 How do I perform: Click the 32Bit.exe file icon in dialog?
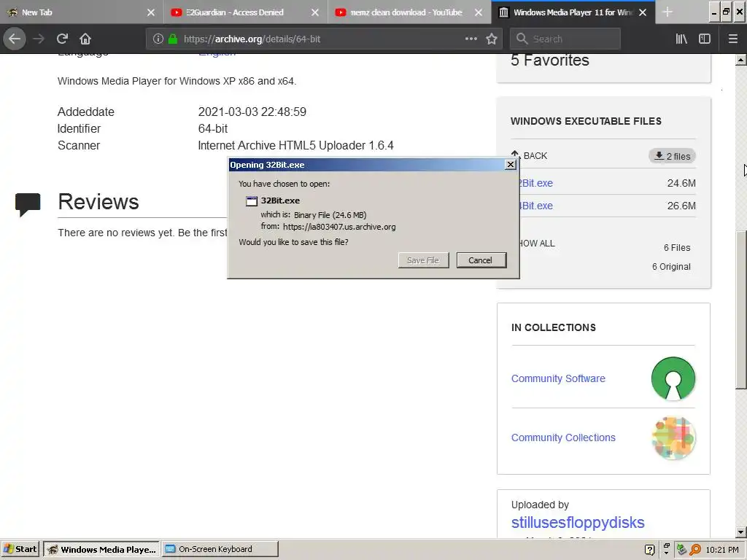click(252, 201)
